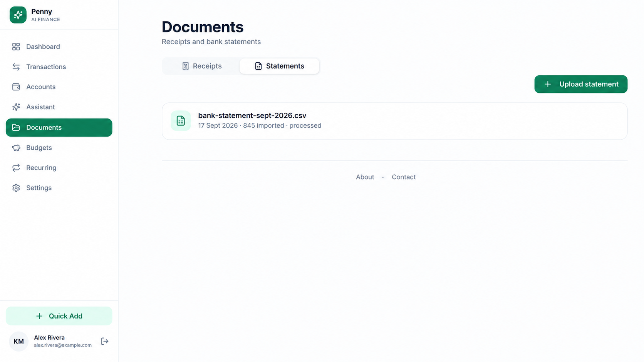Open Budgets from the sidebar
The width and height of the screenshot is (644, 362).
pos(59,148)
